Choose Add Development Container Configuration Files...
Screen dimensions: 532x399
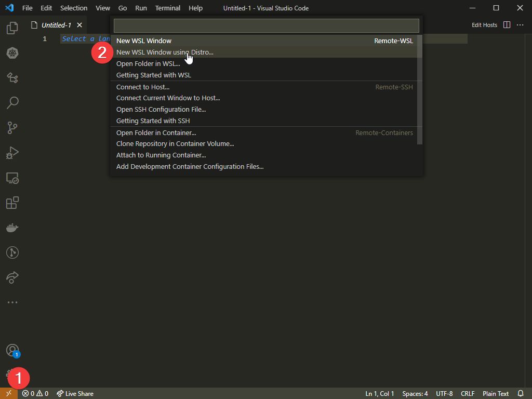tap(264, 167)
